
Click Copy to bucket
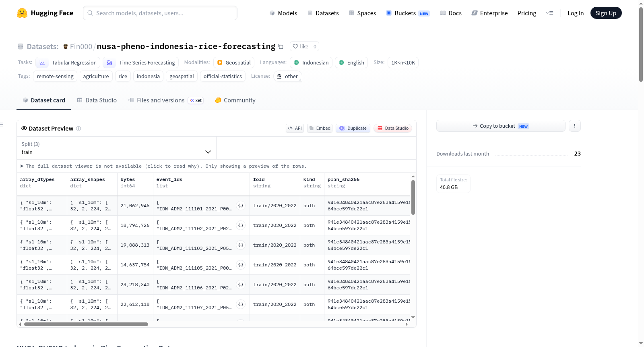pyautogui.click(x=501, y=126)
